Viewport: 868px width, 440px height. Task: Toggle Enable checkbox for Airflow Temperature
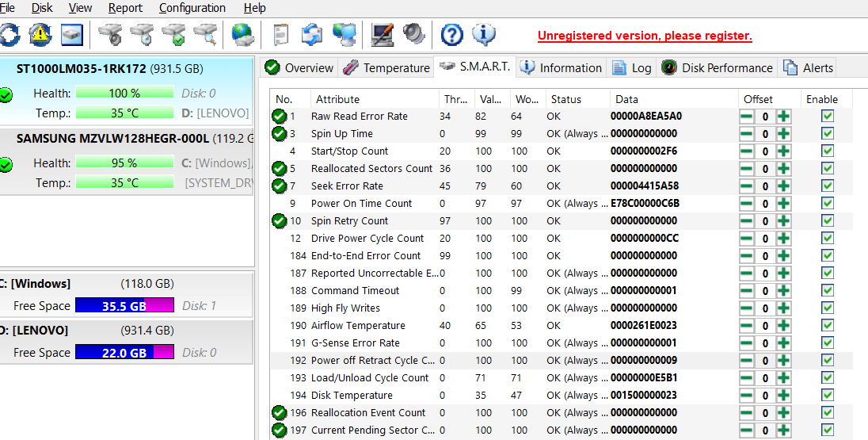pos(828,325)
